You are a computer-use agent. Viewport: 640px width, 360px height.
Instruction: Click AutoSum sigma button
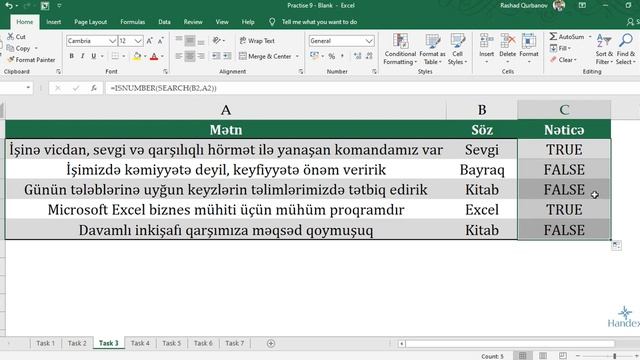coord(567,37)
